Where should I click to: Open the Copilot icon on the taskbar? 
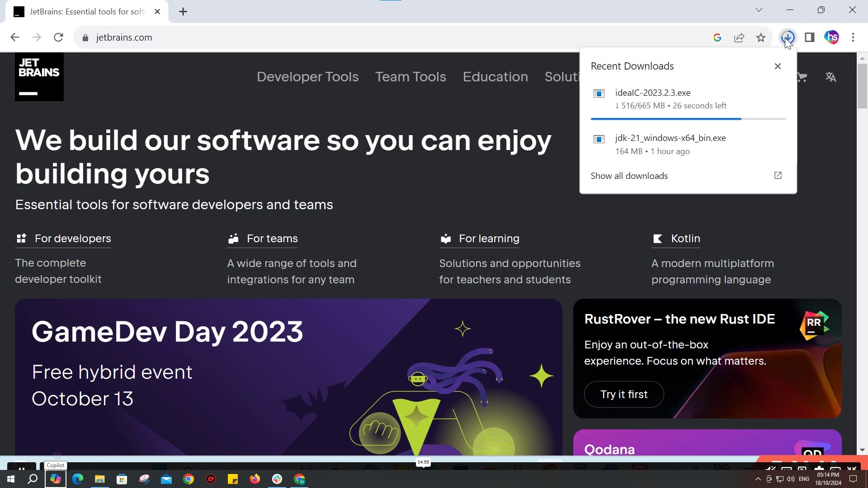(55, 479)
